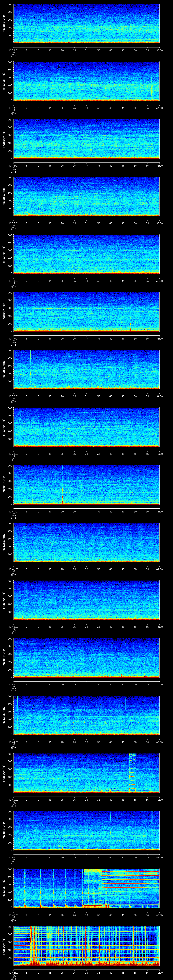
Task: Click the spectrogram panel starting at 10:33:00
Action: (x=86, y=81)
